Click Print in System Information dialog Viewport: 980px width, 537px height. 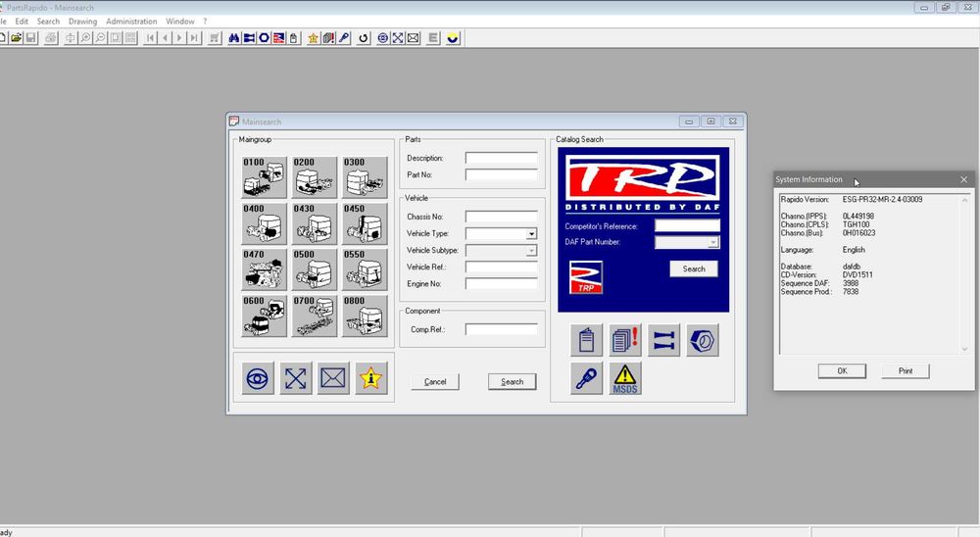click(906, 370)
